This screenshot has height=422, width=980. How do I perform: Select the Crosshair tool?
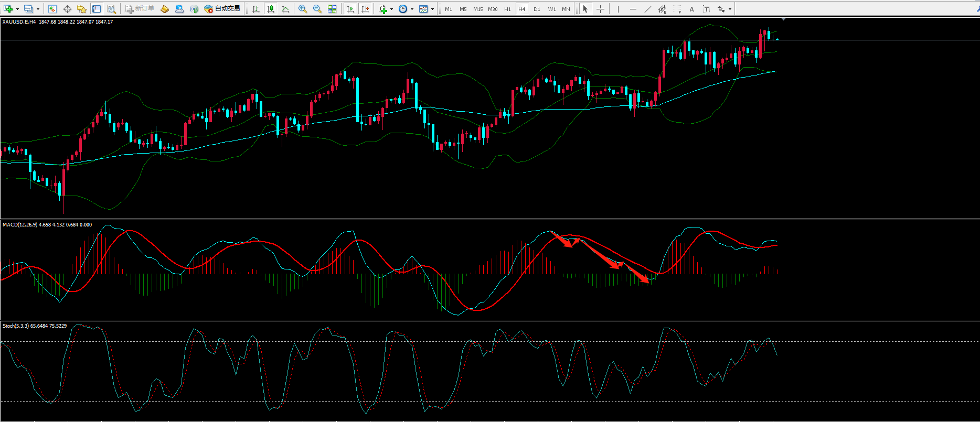point(600,9)
